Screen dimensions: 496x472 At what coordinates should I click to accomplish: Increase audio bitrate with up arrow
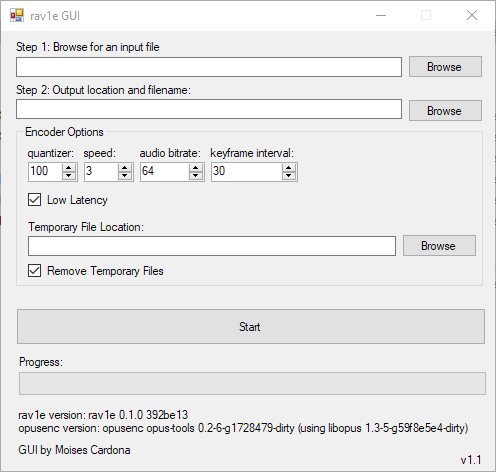tap(196, 168)
